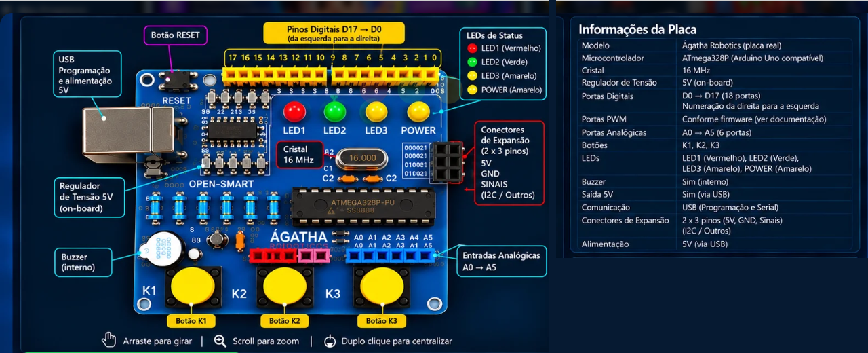Click the Informações da Placa heading
The image size is (868, 353).
[x=637, y=29]
